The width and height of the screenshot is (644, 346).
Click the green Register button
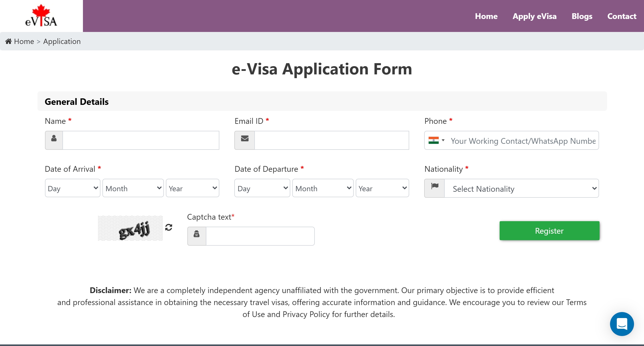[x=549, y=231]
